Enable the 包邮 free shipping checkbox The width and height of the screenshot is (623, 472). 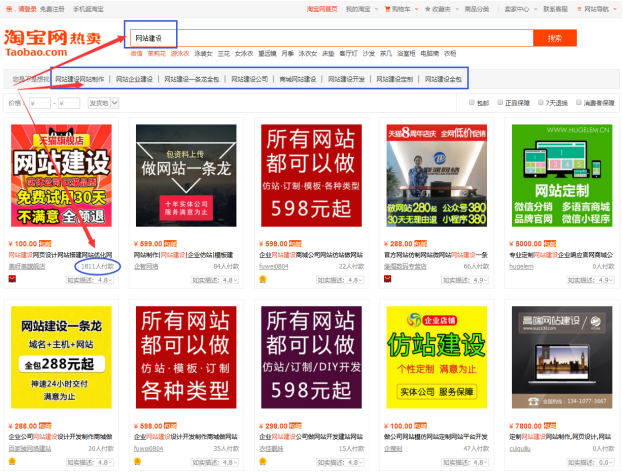pos(472,103)
